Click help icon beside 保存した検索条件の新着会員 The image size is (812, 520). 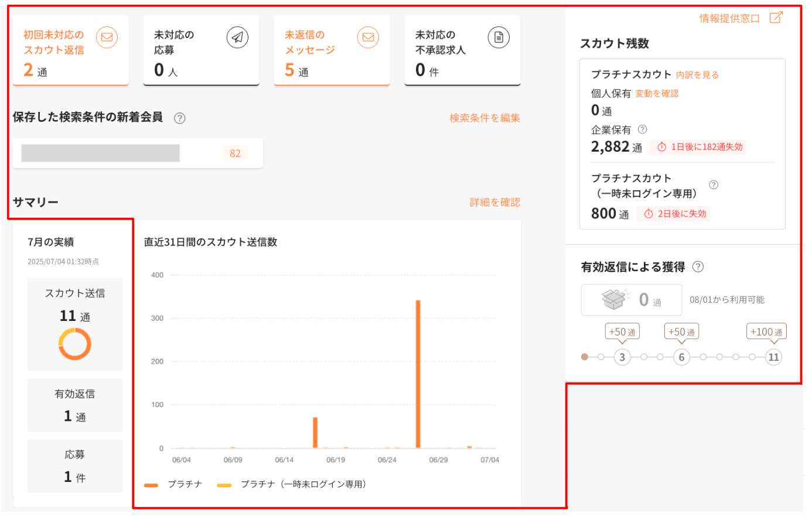tap(180, 118)
